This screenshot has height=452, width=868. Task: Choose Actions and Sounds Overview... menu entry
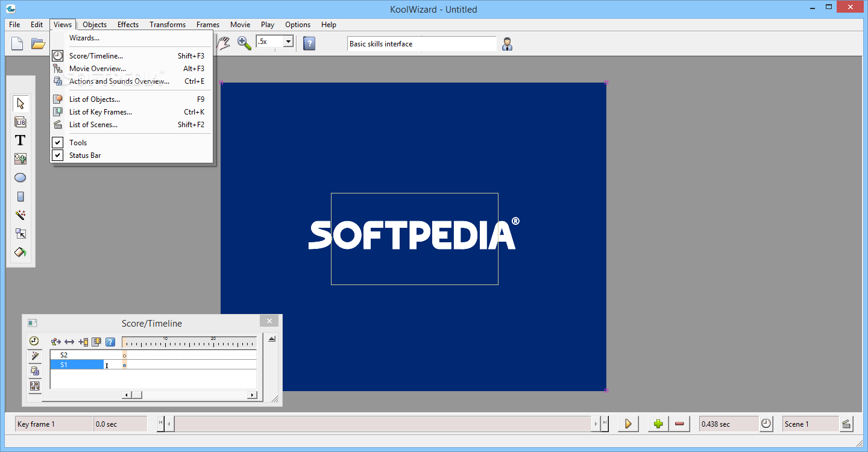[132, 81]
